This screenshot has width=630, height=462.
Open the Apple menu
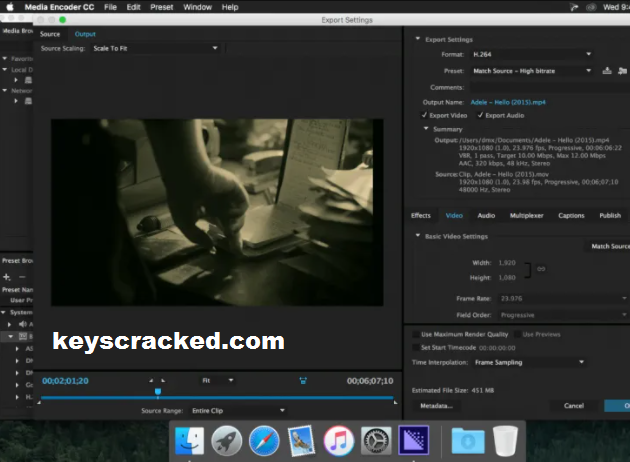tap(10, 7)
